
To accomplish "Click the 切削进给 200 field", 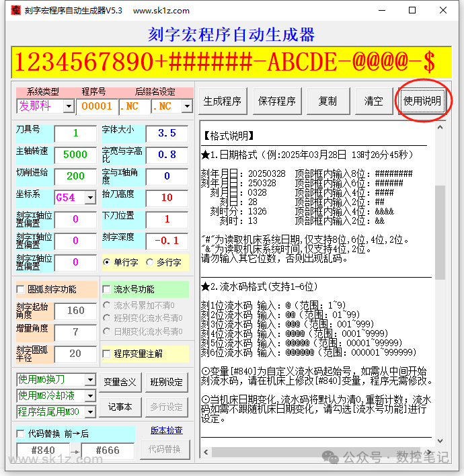I will tap(75, 176).
